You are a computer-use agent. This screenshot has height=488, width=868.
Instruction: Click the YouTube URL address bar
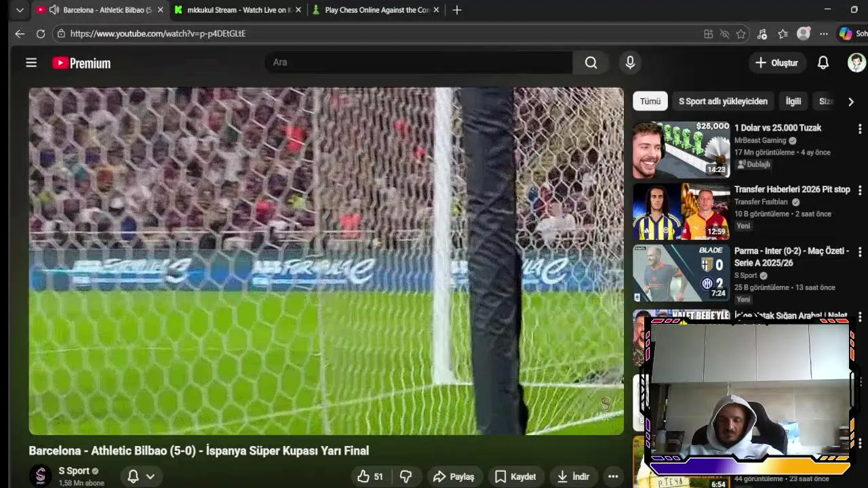coord(380,33)
